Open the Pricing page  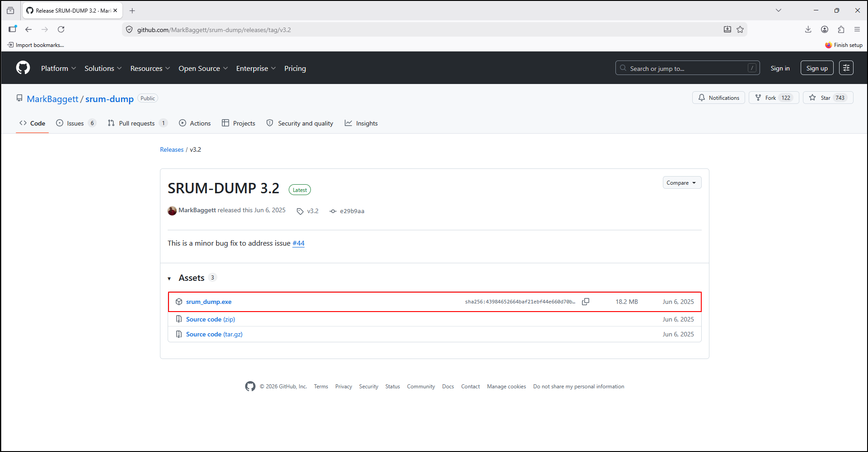(x=295, y=69)
